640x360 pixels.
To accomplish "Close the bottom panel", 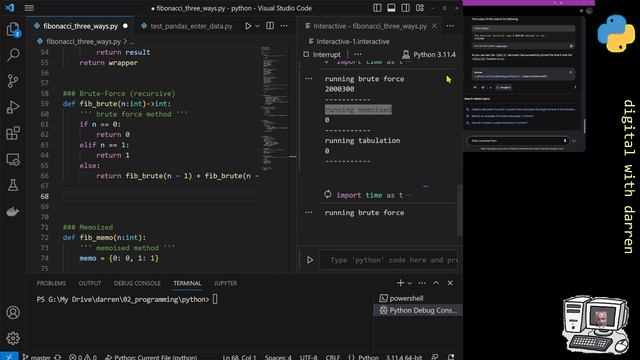I will [450, 283].
